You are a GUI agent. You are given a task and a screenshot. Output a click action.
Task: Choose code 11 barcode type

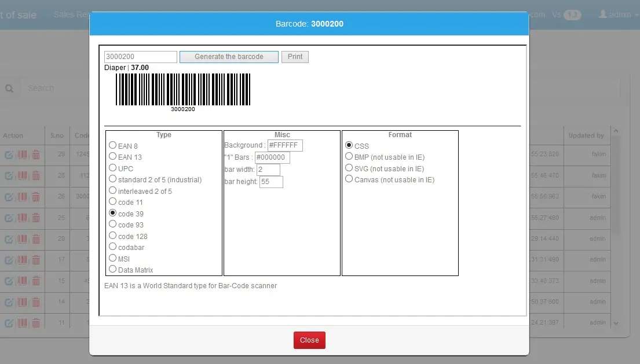pyautogui.click(x=113, y=201)
